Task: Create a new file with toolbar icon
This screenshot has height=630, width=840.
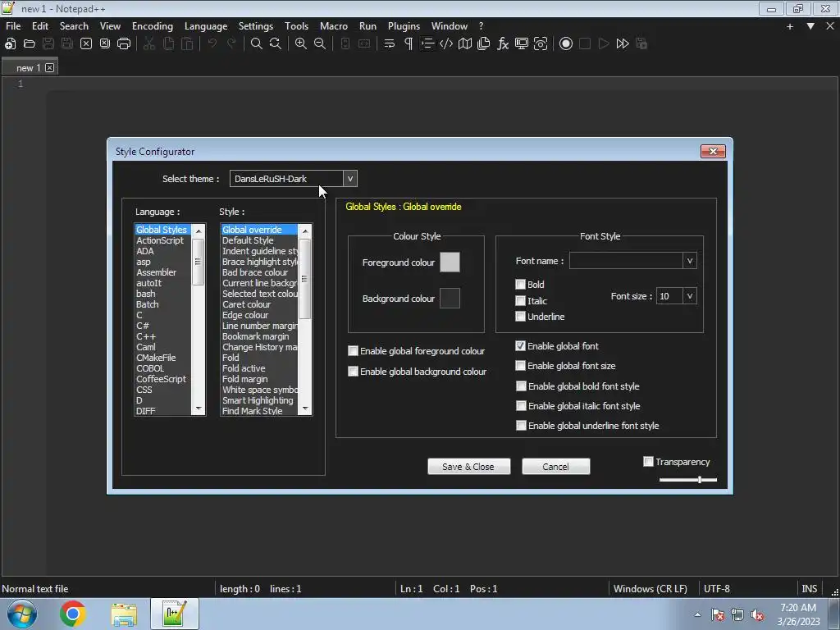Action: point(10,44)
